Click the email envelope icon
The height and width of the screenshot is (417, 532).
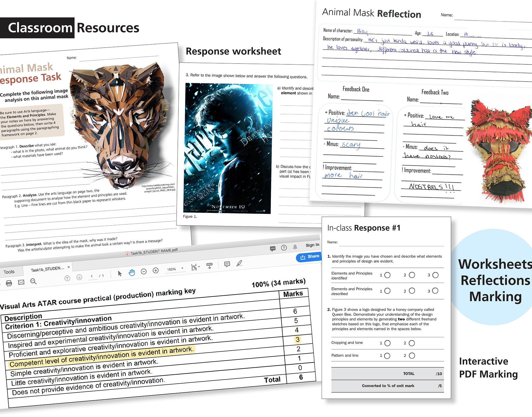(21, 282)
